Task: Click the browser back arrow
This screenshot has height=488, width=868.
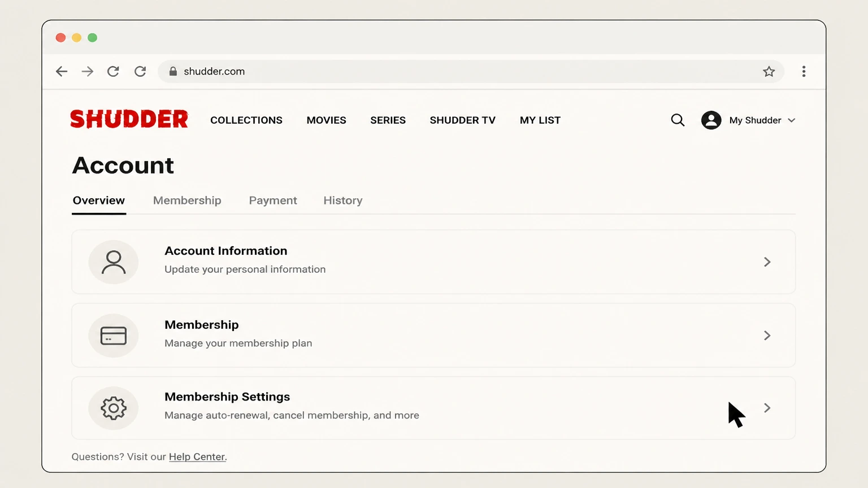Action: pos(62,71)
